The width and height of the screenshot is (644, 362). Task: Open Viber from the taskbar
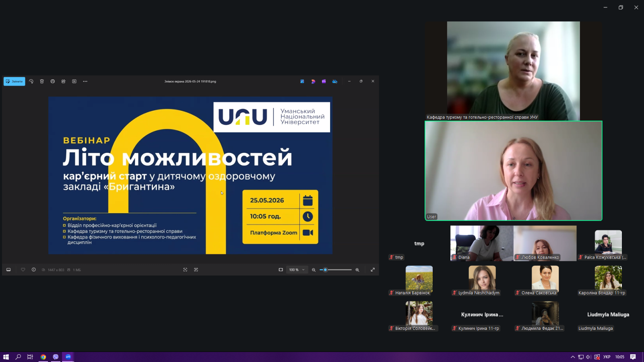[56, 357]
